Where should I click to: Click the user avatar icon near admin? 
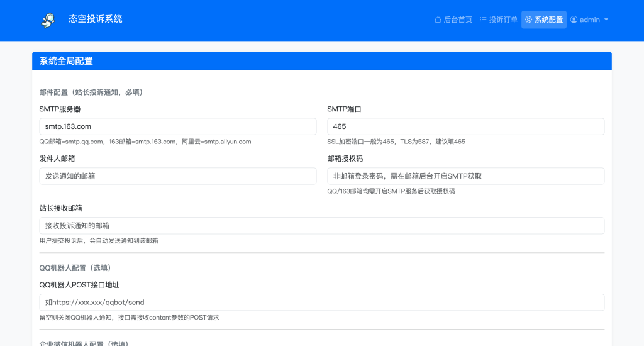tap(574, 20)
